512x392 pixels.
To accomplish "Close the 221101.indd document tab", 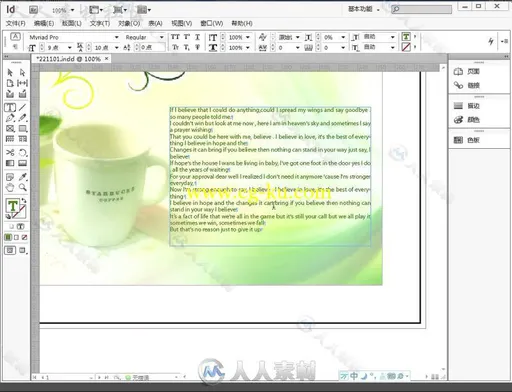I will (x=107, y=59).
